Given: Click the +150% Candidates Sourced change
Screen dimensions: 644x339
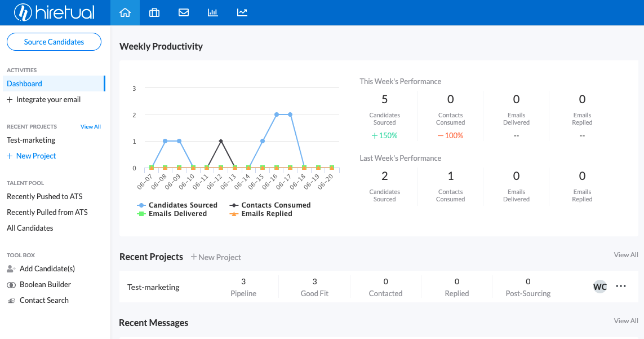Looking at the screenshot, I should click(384, 135).
